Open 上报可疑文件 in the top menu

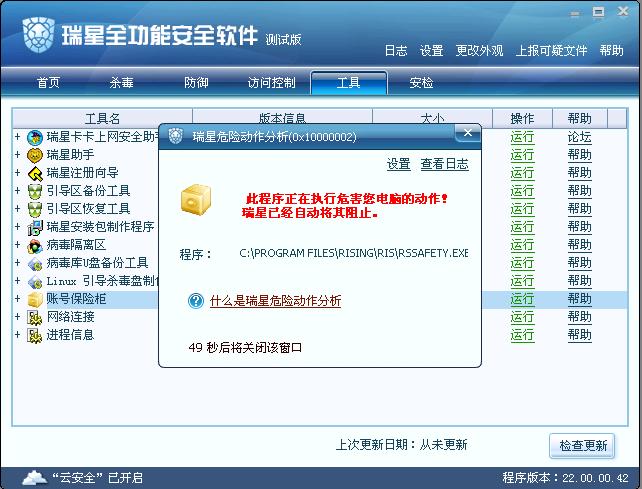click(551, 50)
